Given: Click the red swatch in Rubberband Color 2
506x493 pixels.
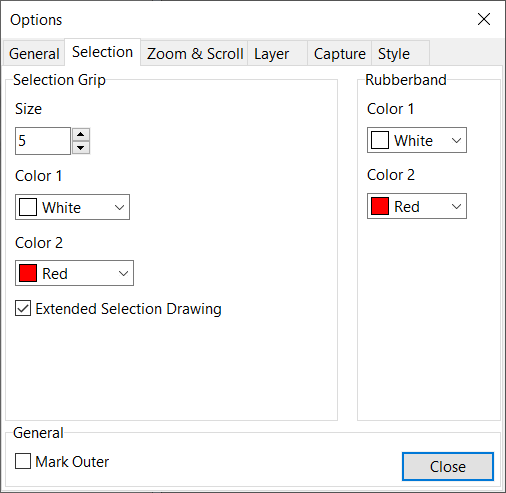Looking at the screenshot, I should pos(380,206).
